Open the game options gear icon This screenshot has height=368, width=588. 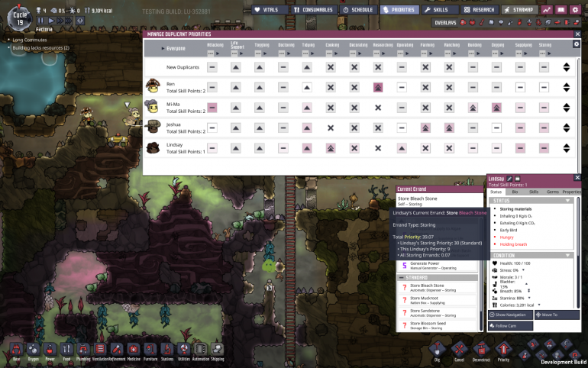[x=575, y=10]
